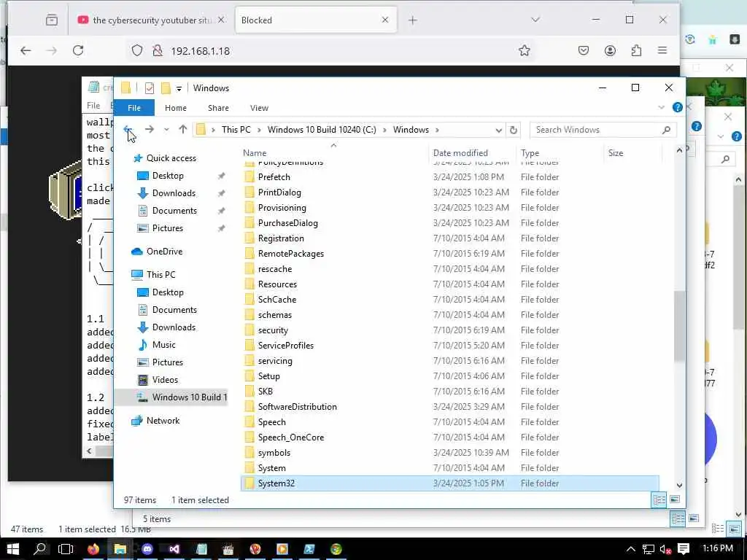Click 'This PC' breadcrumb in address bar
747x560 pixels.
point(236,130)
